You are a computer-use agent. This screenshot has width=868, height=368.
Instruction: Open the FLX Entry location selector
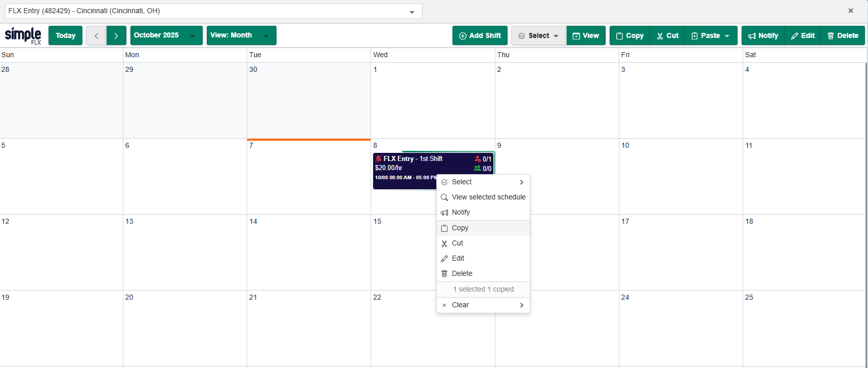(x=213, y=11)
